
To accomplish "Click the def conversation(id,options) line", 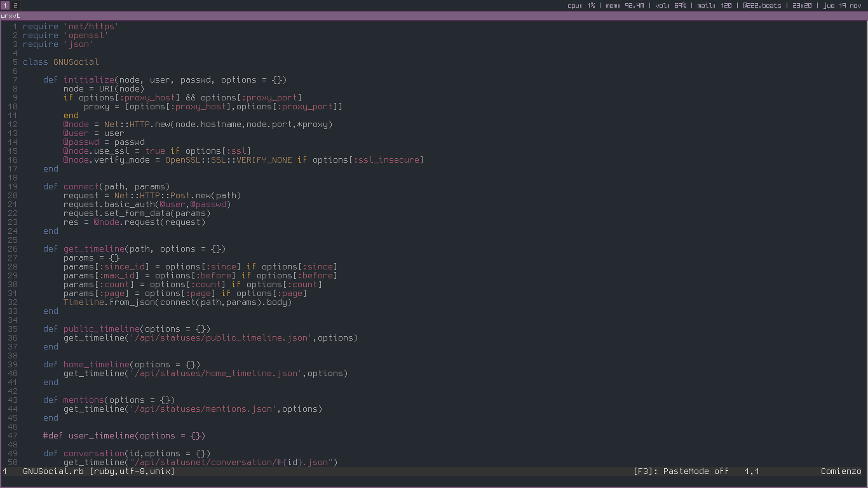I will [x=126, y=453].
